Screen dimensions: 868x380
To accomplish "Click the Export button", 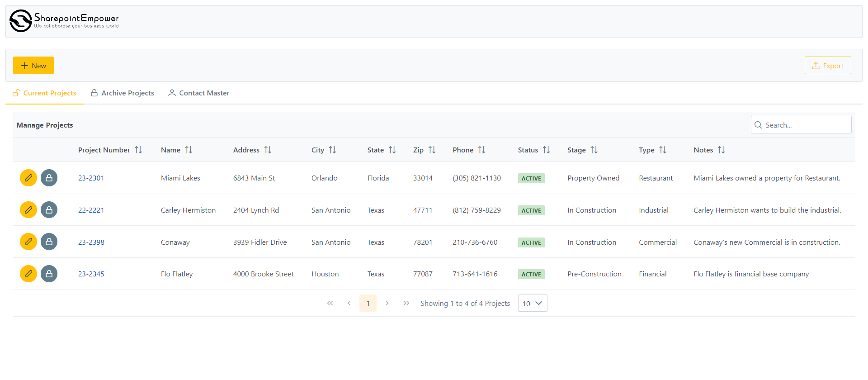I will click(827, 66).
